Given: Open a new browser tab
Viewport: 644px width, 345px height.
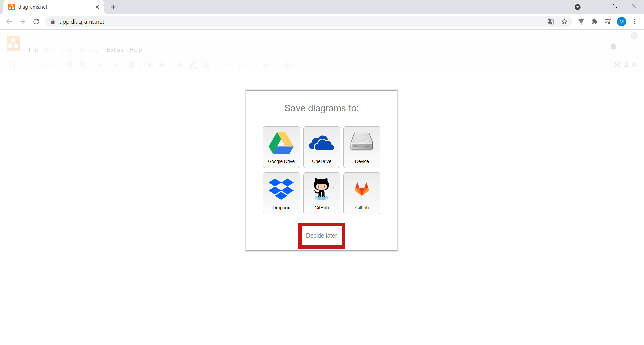Looking at the screenshot, I should coord(113,7).
